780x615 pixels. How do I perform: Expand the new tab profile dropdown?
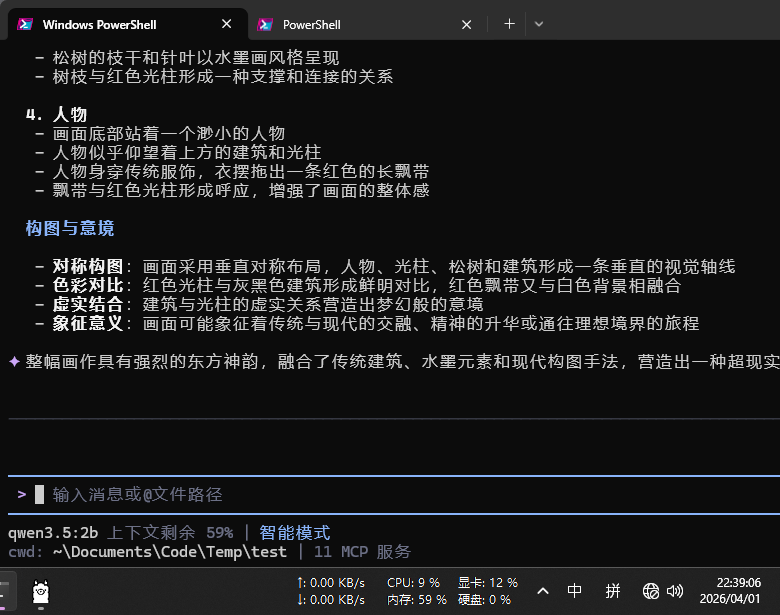[x=539, y=24]
